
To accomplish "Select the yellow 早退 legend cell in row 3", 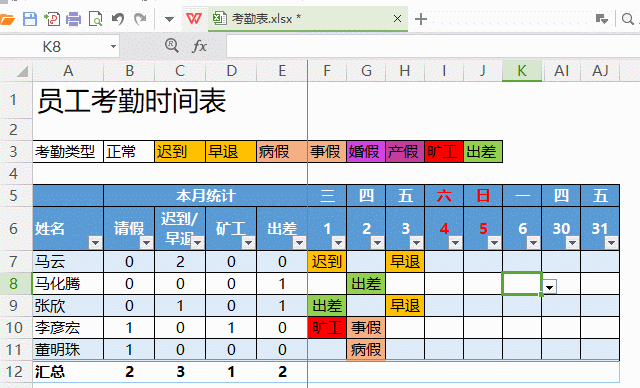I will (231, 152).
